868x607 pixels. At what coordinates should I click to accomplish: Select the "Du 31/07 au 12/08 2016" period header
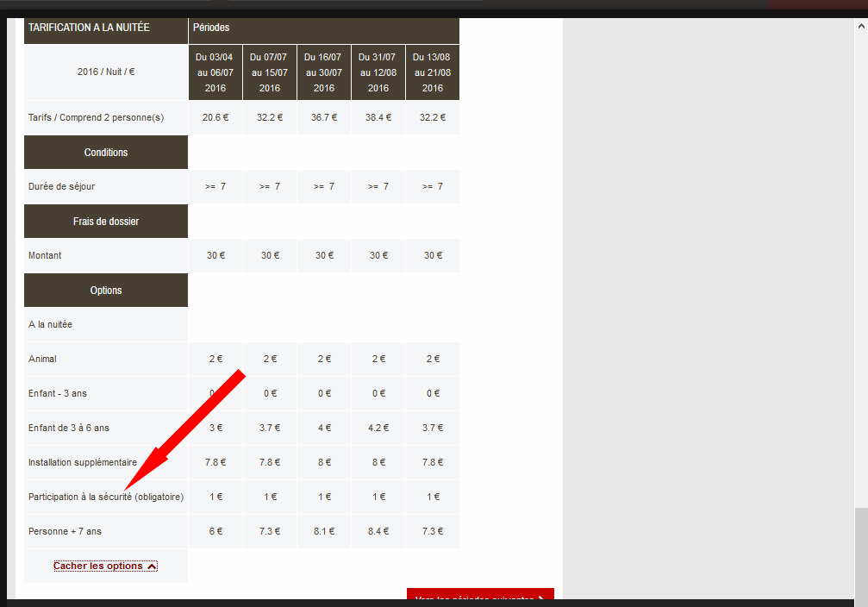[378, 72]
